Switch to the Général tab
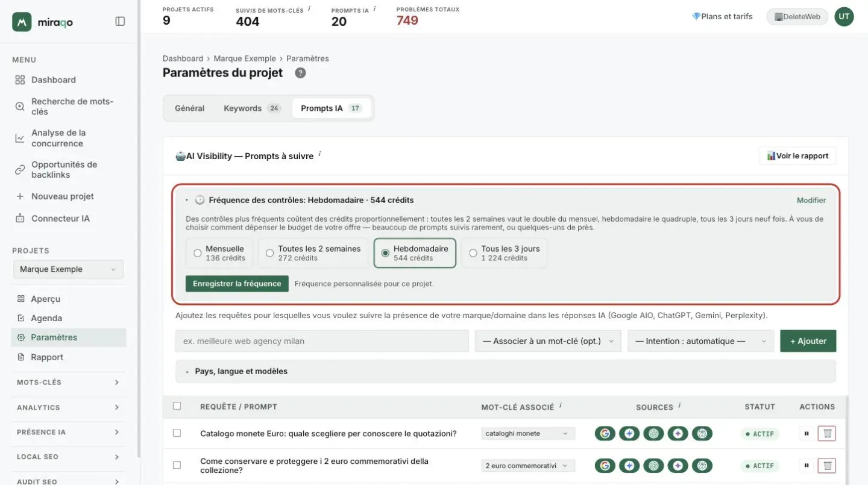 190,108
